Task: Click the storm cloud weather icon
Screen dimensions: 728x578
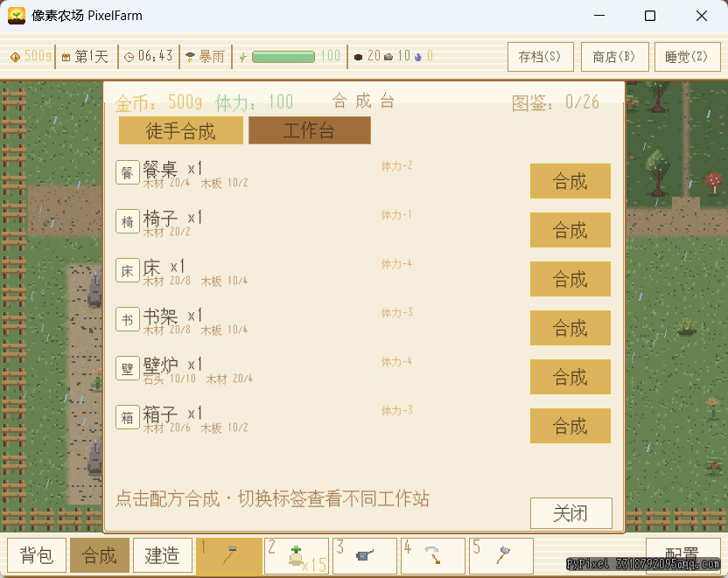Action: (191, 57)
